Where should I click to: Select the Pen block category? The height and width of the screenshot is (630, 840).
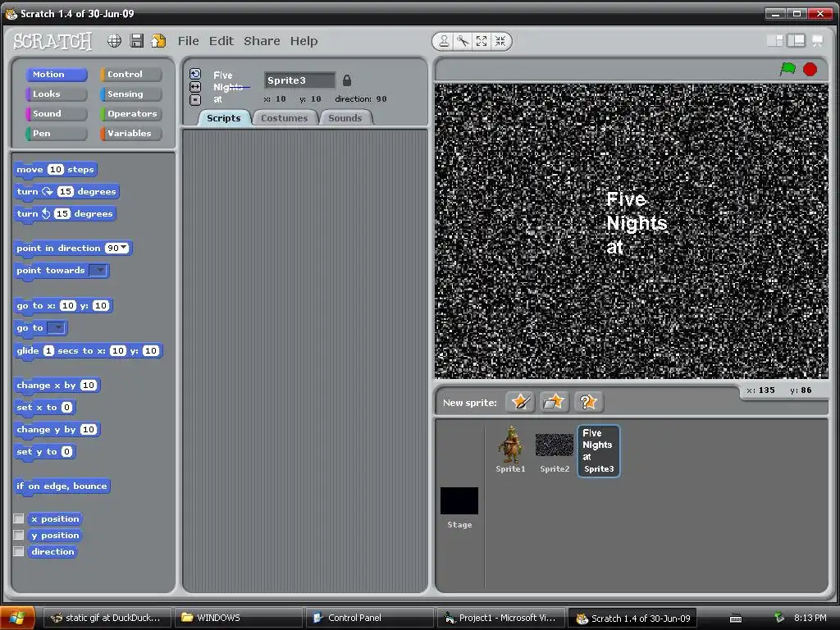coord(57,134)
